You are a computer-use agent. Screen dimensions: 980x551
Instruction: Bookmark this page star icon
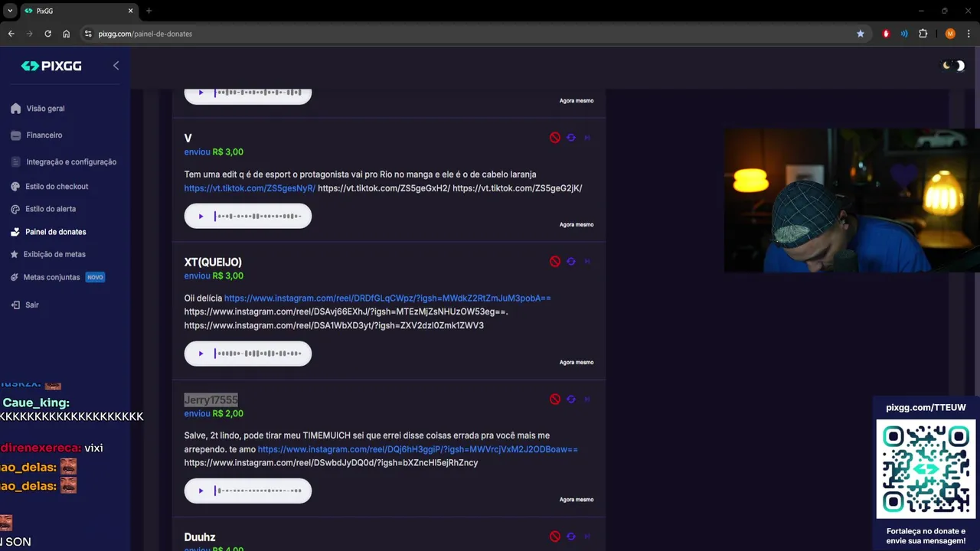[x=861, y=34]
